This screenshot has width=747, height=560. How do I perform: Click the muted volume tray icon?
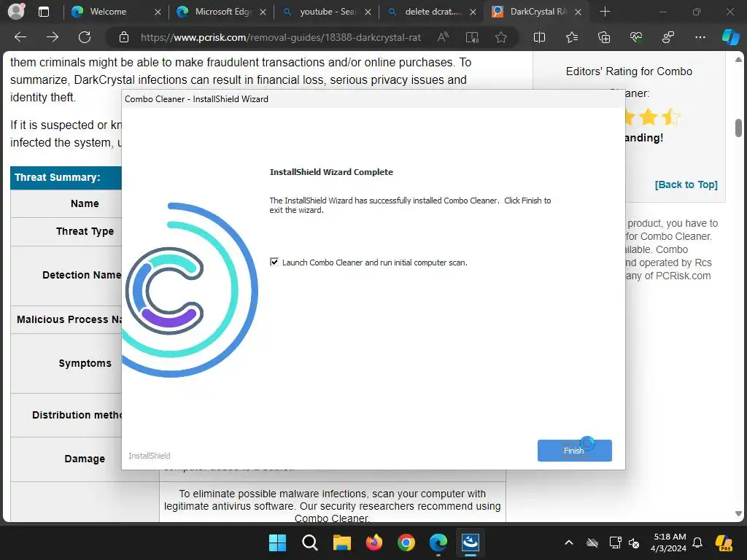tap(634, 542)
